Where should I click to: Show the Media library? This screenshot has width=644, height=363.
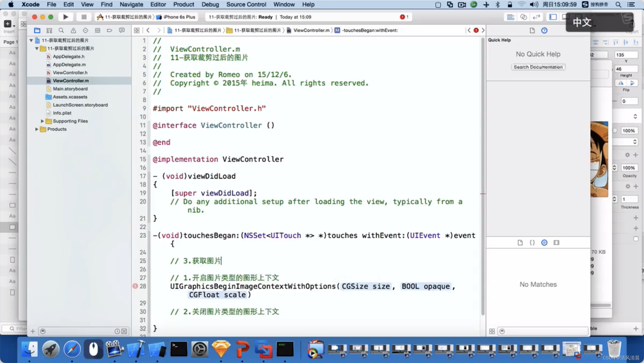tap(557, 243)
